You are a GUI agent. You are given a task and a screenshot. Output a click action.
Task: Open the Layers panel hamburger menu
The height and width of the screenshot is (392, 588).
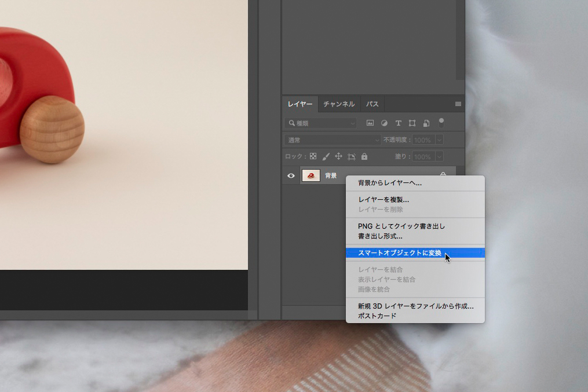(458, 104)
